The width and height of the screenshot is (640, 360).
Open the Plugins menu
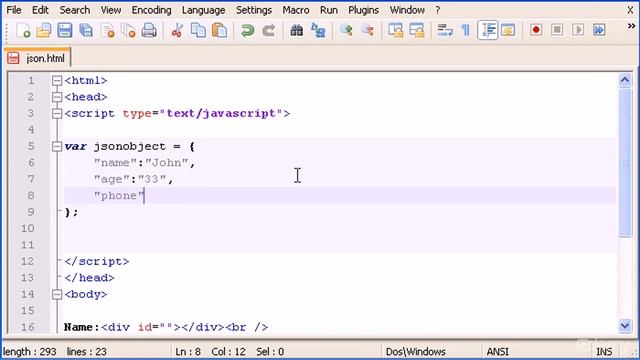coord(363,10)
